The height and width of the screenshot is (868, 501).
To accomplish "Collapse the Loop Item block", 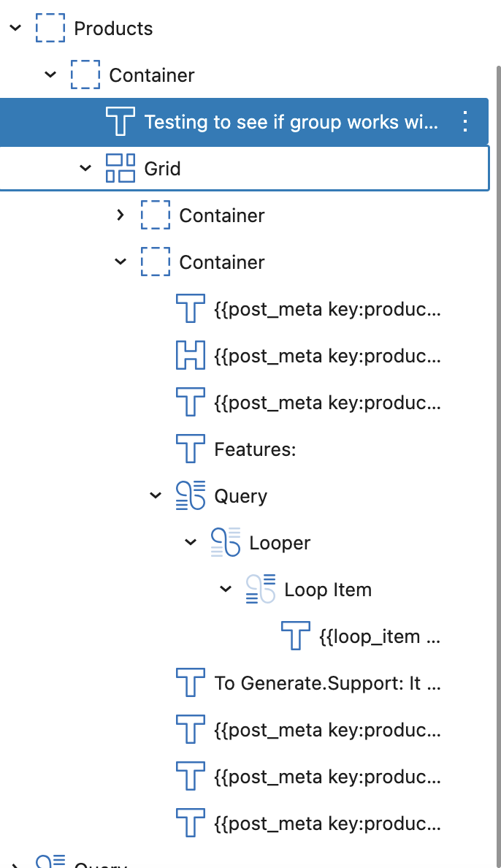I will coord(226,590).
